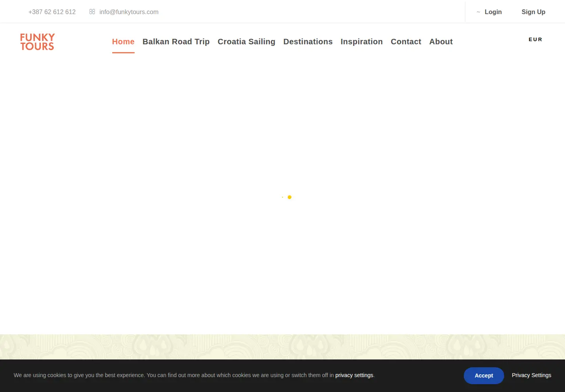
Task: Click the icon beside Login
Action: (x=478, y=12)
